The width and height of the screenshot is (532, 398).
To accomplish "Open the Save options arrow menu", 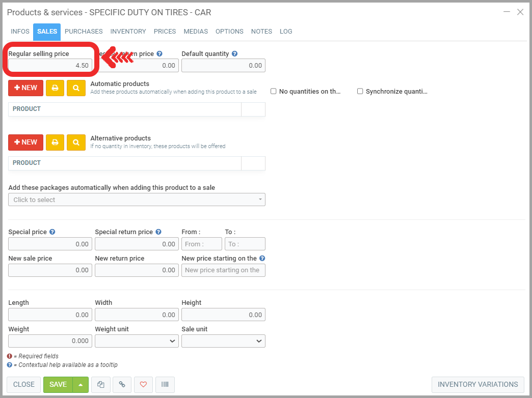I will [81, 385].
